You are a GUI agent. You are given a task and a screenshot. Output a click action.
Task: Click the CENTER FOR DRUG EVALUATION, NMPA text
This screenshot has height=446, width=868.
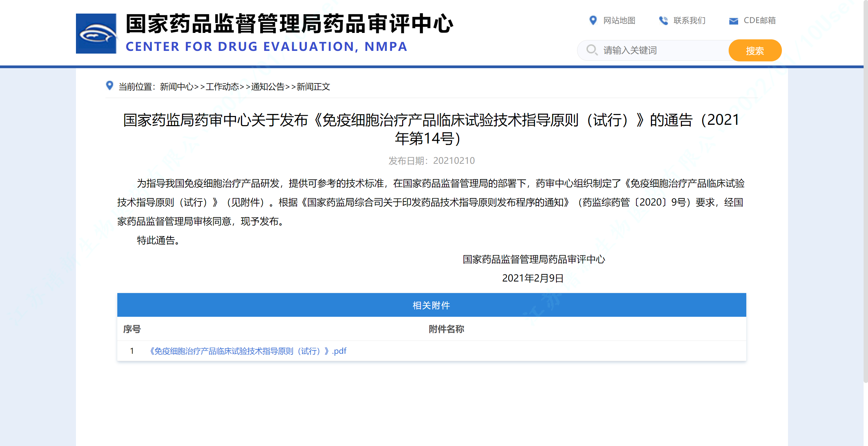pyautogui.click(x=267, y=46)
